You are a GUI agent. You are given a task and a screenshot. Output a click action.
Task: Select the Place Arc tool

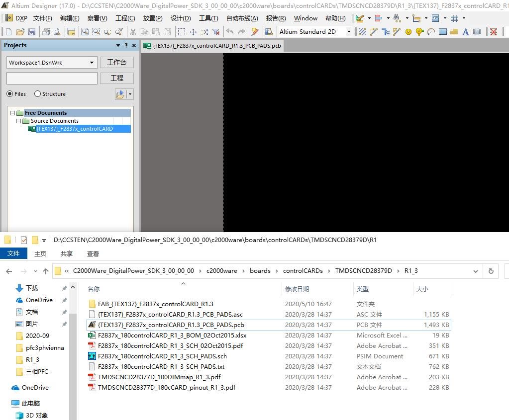[431, 31]
